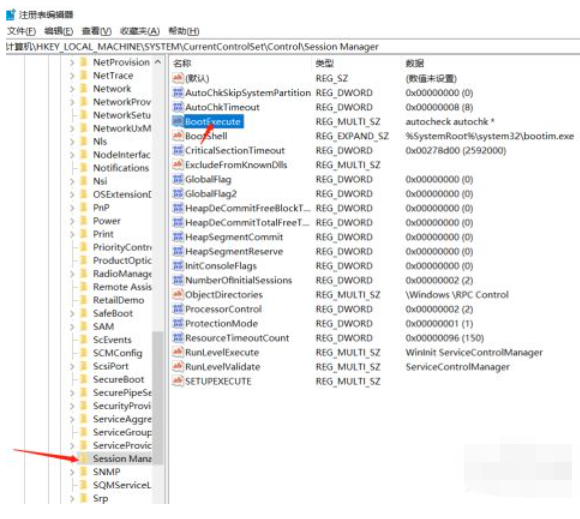The width and height of the screenshot is (580, 519).
Task: Expand the PnP key node
Action: click(x=72, y=208)
